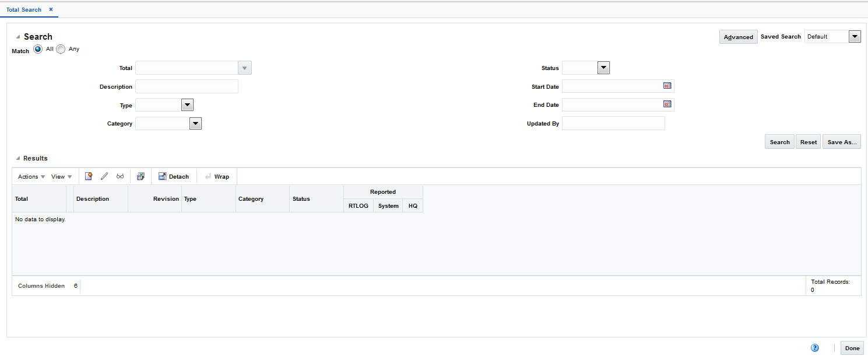Open the Saved Search Default dropdown
This screenshot has height=359, width=868.
[855, 36]
